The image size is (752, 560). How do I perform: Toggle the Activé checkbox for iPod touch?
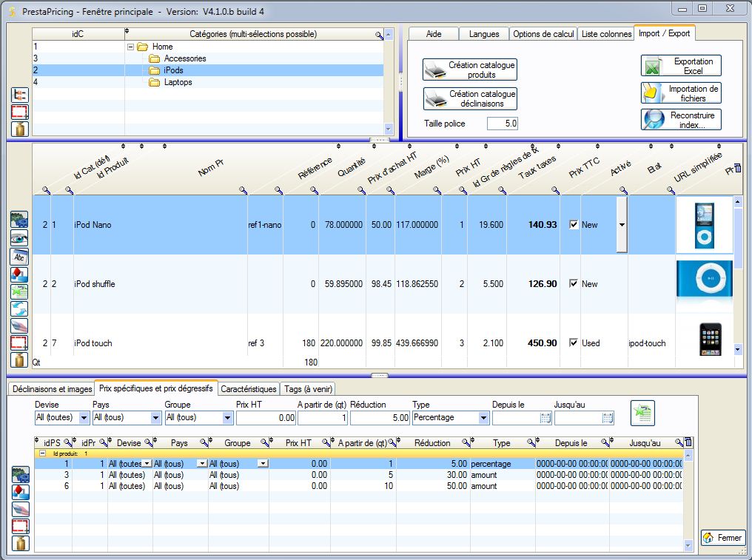(x=574, y=343)
